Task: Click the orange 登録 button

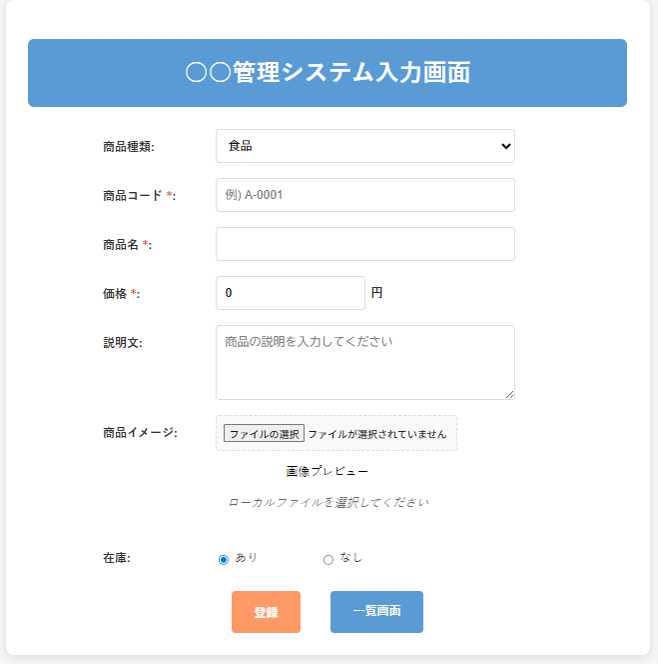Action: [x=266, y=612]
